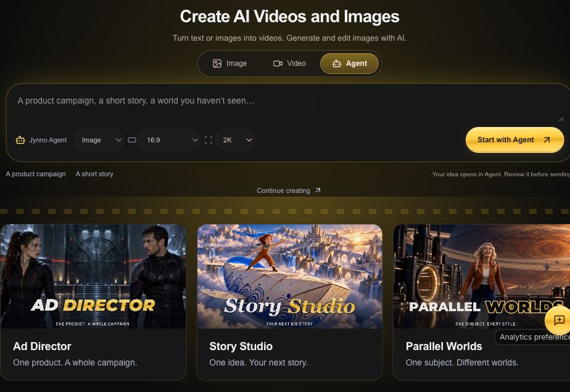Choose the 'A product campaign' suggestion

pos(36,174)
